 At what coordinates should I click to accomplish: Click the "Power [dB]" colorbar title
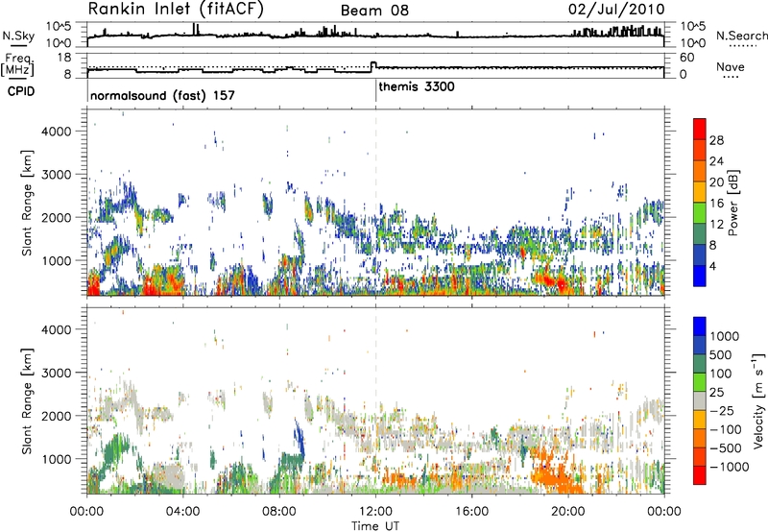tap(732, 203)
